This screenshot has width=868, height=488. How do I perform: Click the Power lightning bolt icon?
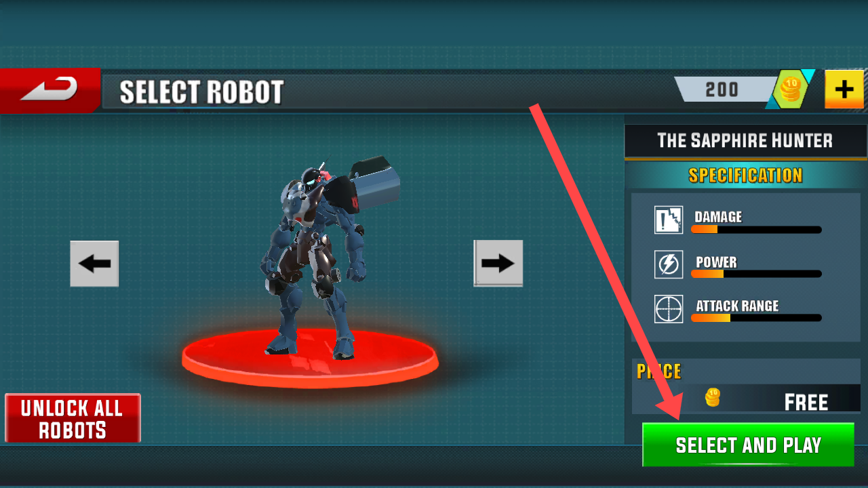(669, 264)
